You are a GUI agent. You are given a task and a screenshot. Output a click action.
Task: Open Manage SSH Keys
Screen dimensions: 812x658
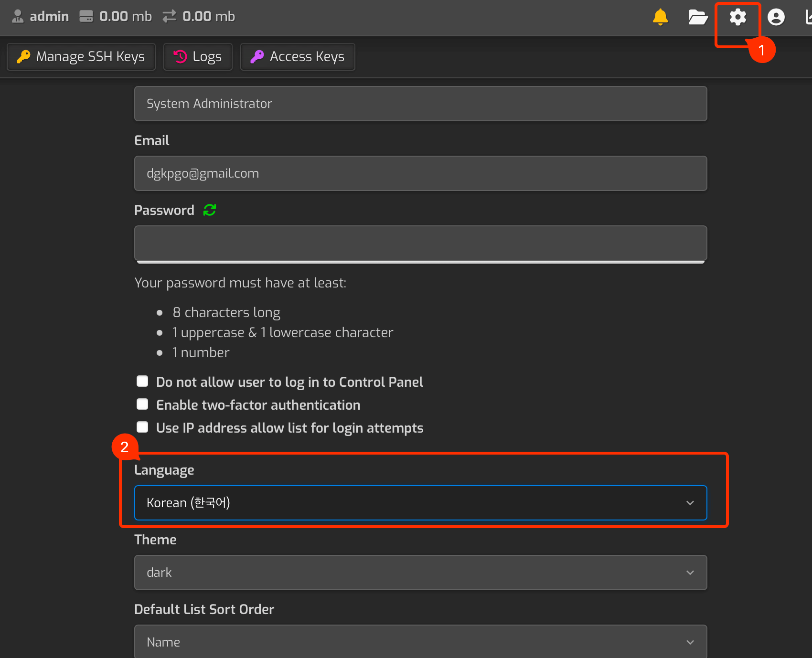click(81, 57)
